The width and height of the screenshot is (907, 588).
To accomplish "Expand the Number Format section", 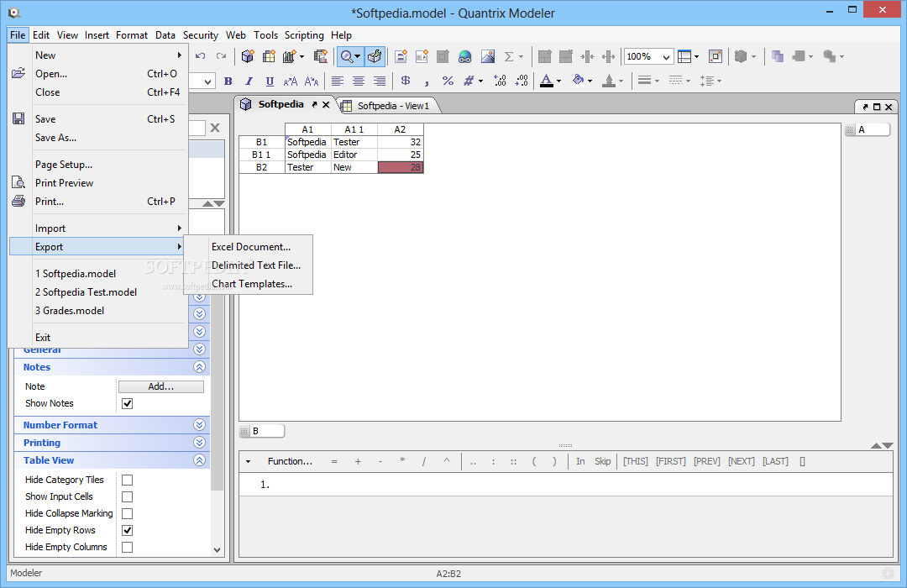I will point(199,425).
